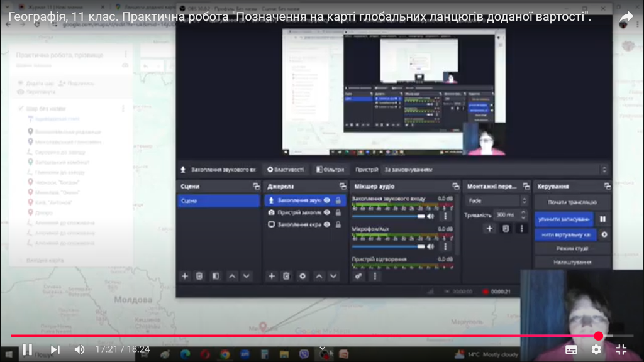Open options menu for Мікрофон/Aux channel
Viewport: 644px width, 362px height.
pos(445,246)
